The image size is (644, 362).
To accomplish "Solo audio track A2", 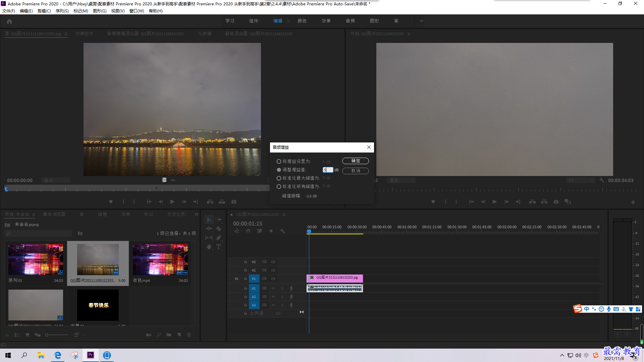I will [x=282, y=297].
